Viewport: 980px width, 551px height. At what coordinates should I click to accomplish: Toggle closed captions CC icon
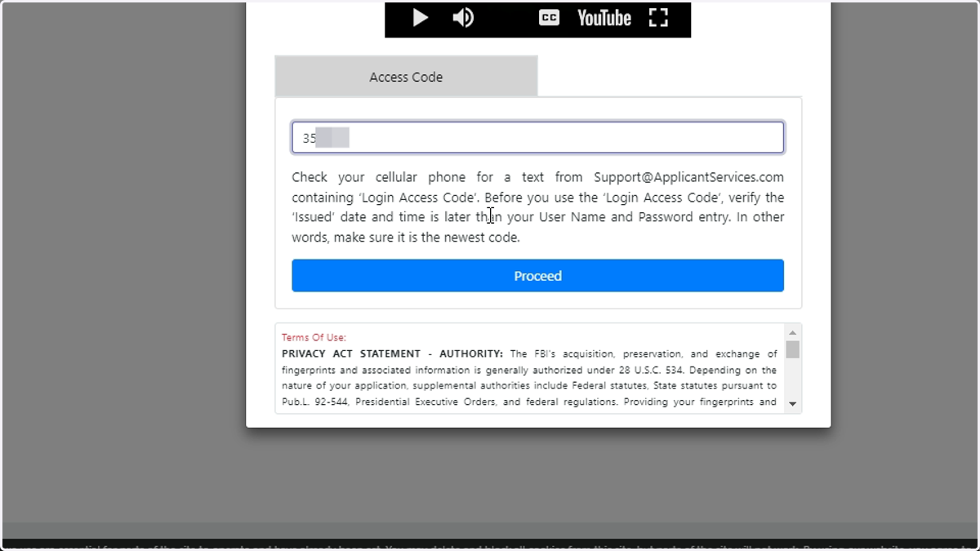tap(550, 18)
